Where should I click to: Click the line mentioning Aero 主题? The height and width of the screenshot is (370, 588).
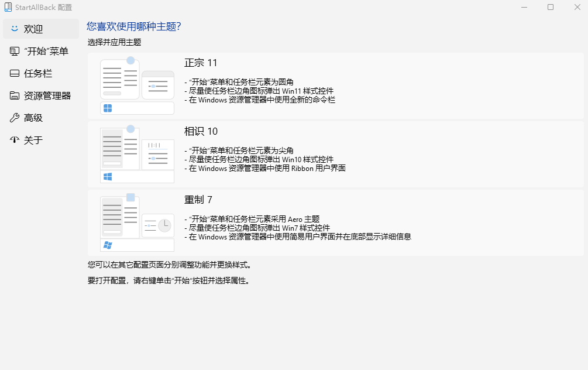pos(252,219)
